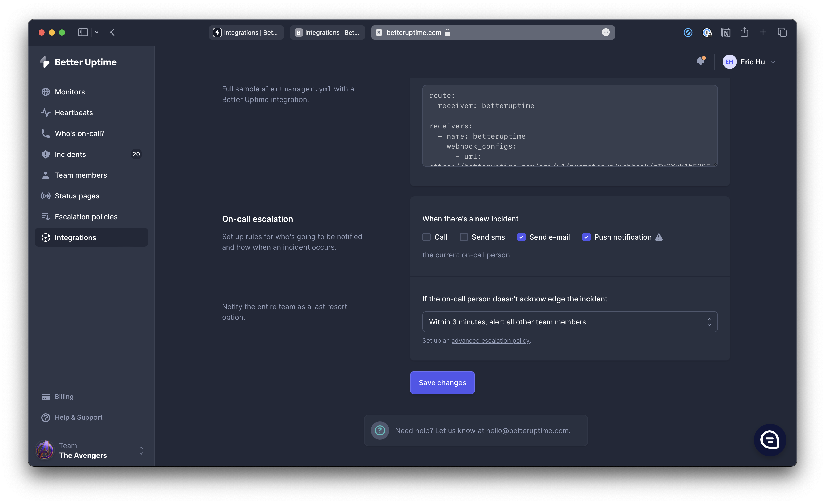
Task: Click the EH user avatar
Action: (729, 62)
